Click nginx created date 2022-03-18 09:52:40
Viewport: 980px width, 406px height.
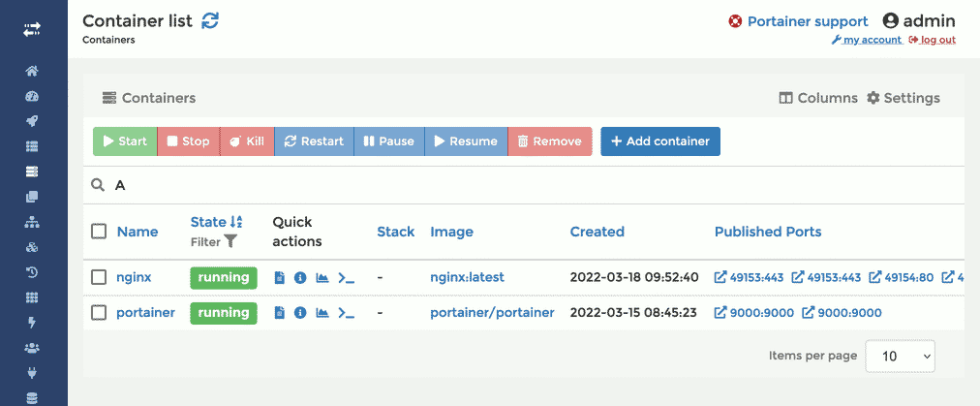(x=633, y=277)
